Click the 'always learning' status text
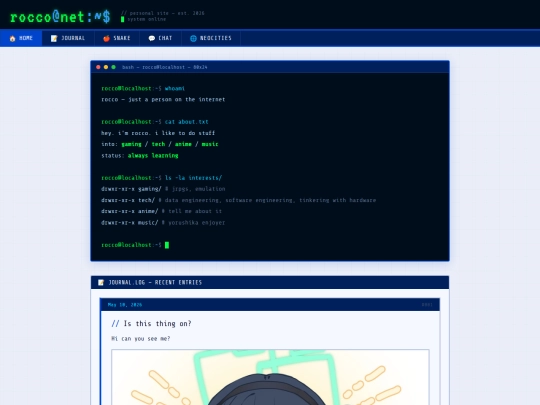The width and height of the screenshot is (540, 405). tap(153, 156)
